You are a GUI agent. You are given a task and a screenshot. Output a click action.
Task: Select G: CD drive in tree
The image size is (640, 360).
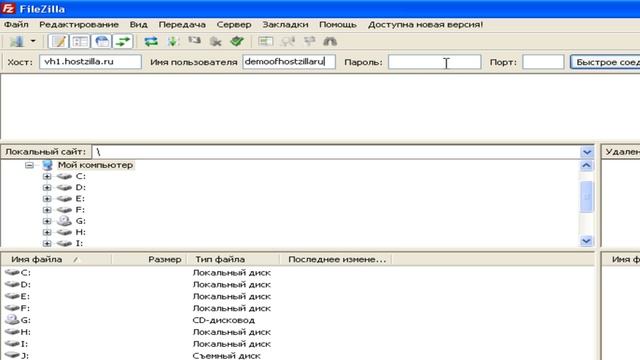(80, 221)
